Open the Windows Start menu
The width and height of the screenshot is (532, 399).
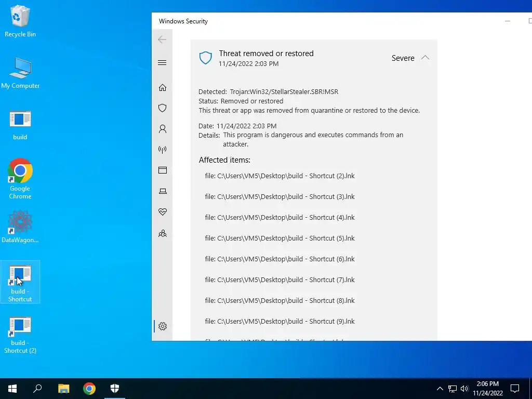tap(12, 389)
